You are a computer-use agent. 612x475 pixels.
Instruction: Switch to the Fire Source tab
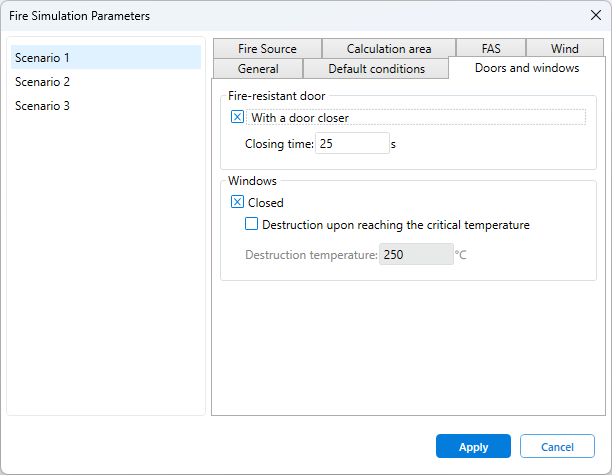point(267,48)
